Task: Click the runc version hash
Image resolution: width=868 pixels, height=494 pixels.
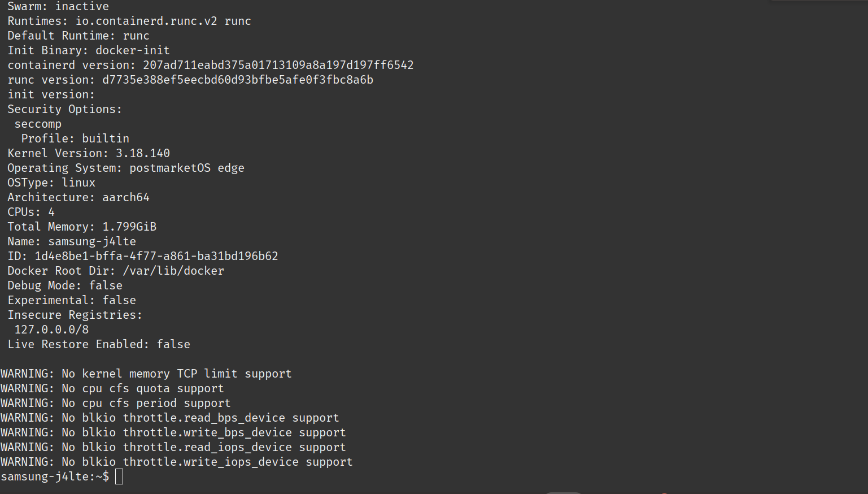Action: [x=237, y=80]
